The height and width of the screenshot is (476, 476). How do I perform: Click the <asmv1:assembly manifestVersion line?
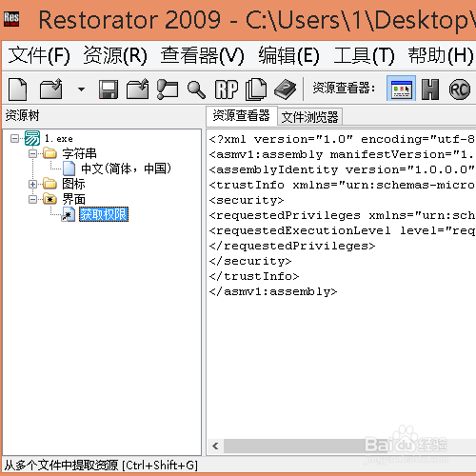[x=342, y=154]
